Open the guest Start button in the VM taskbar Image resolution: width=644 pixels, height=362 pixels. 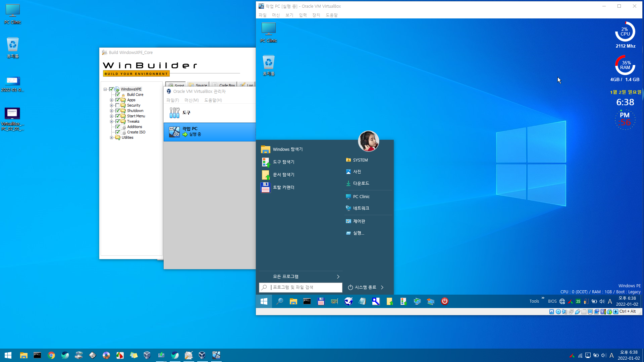tap(264, 301)
